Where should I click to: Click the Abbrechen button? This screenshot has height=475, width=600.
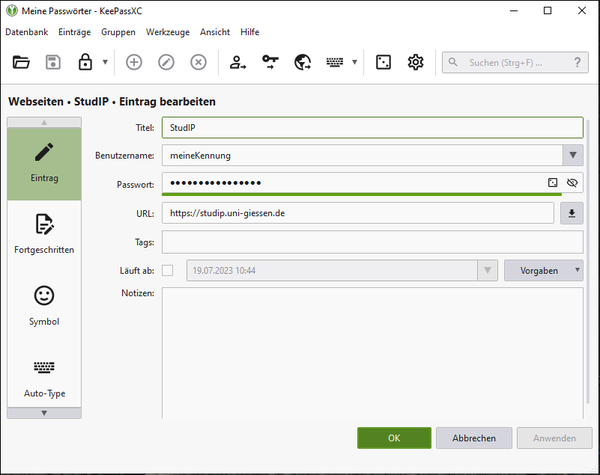pos(474,438)
